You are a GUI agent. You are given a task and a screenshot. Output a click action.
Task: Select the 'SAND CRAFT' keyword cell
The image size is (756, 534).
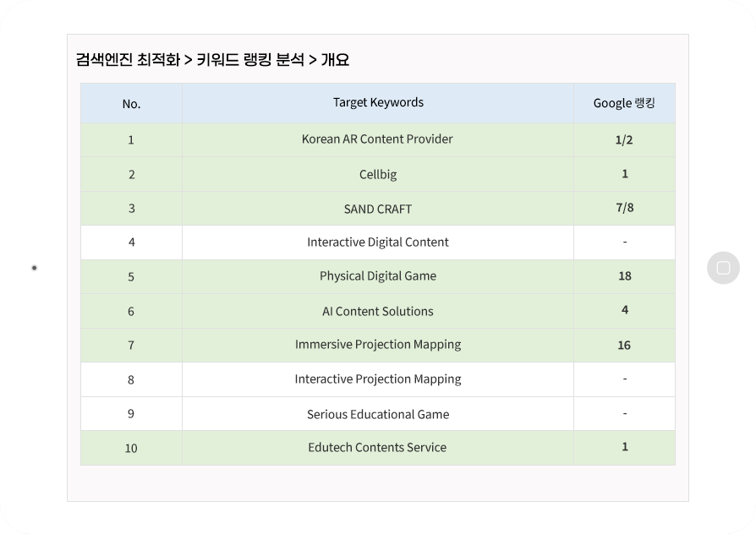pyautogui.click(x=378, y=209)
